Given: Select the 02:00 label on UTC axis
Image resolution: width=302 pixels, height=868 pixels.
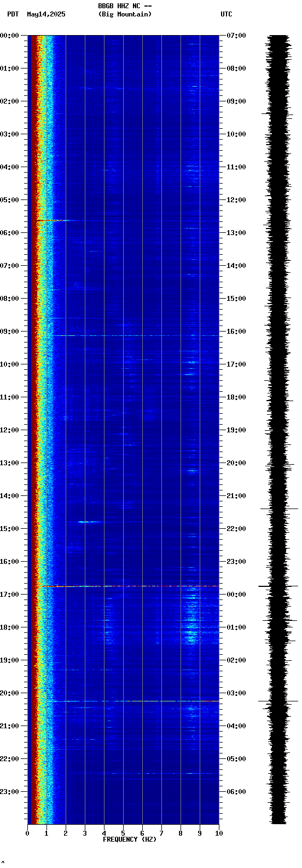Looking at the screenshot, I should click(236, 660).
